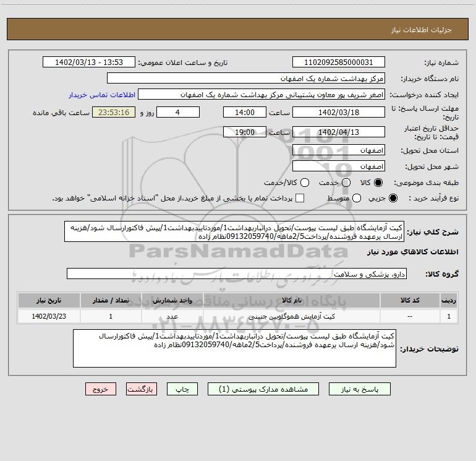Select the جزیی purchase type radio
This screenshot has height=461, width=476.
393,198
